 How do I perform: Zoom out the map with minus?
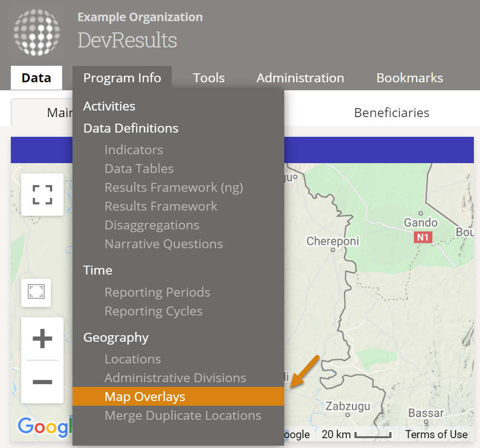42,382
